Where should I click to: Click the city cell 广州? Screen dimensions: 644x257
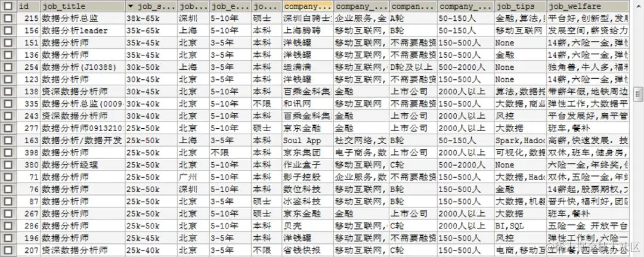193,177
